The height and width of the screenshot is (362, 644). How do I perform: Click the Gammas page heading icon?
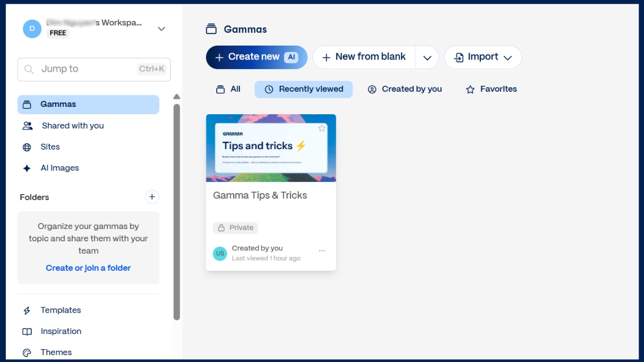pos(211,29)
